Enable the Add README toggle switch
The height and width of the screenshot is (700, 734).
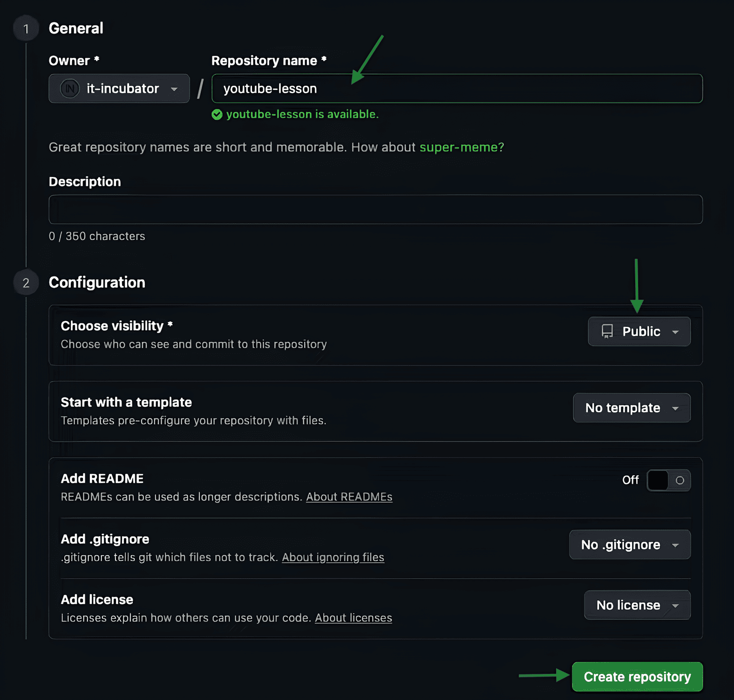coord(668,480)
